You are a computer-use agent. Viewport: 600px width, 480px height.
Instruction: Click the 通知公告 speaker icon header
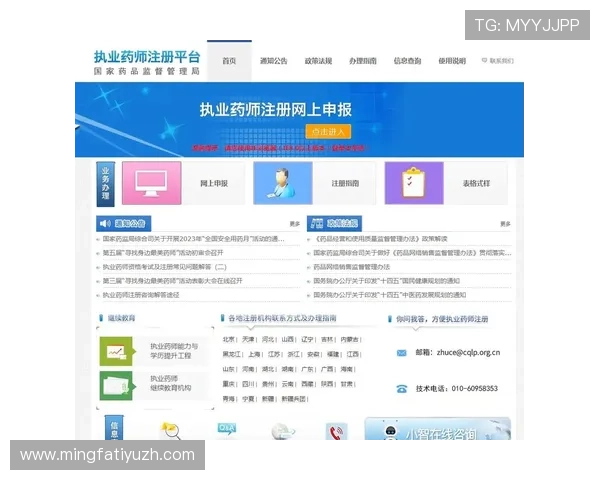tap(124, 224)
